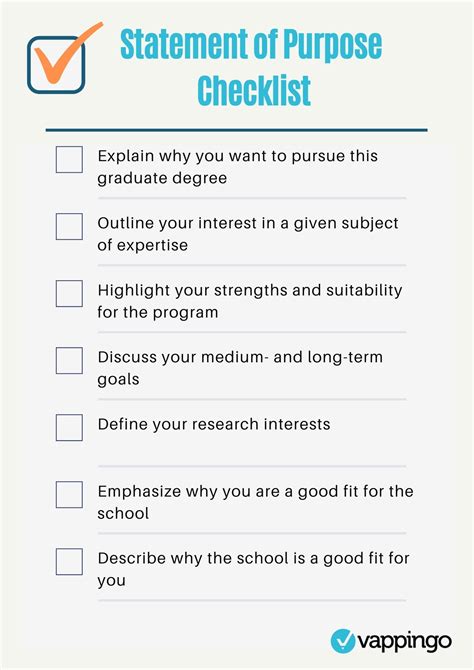Mark the 'Define your research interests' checkbox
The image size is (474, 670).
69,427
